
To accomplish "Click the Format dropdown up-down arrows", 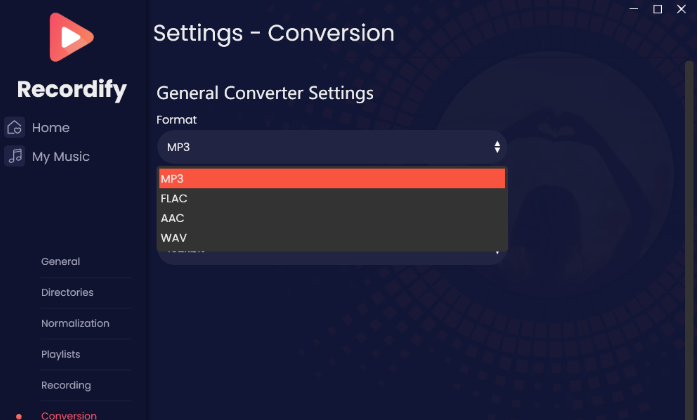I will (497, 147).
